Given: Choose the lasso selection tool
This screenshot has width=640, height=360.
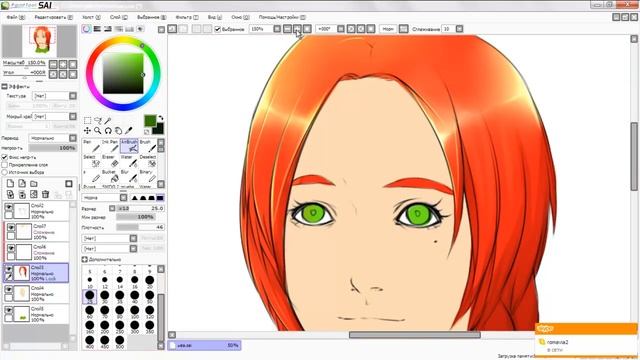Looking at the screenshot, I should point(98,120).
